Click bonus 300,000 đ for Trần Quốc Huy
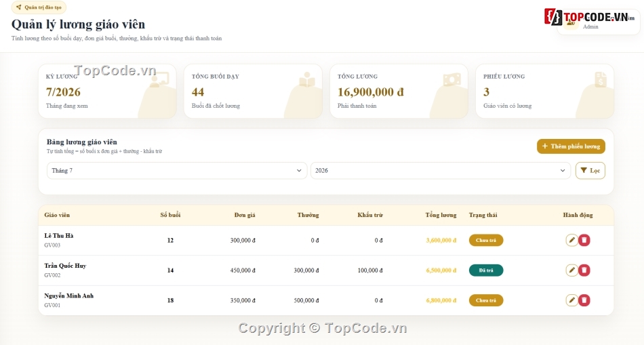 [306, 270]
